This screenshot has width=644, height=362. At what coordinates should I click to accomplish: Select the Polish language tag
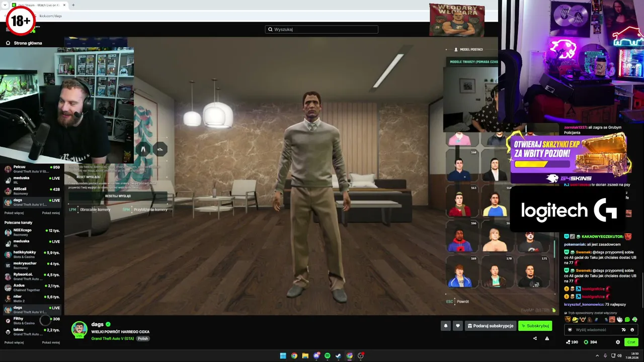tap(143, 338)
